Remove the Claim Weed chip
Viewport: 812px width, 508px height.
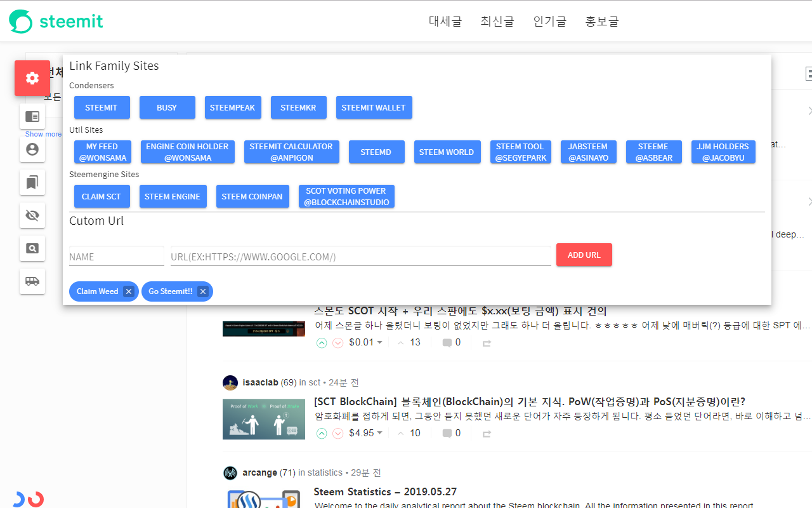[128, 291]
